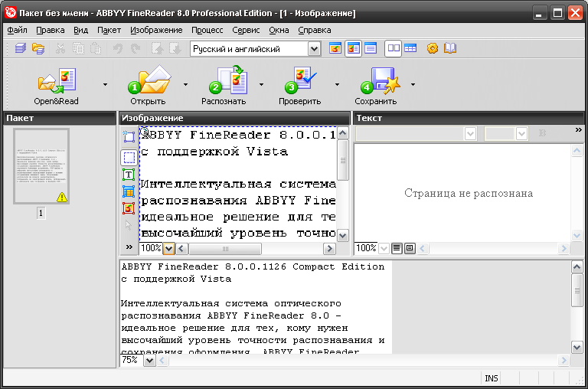
Task: Select the draw table block tool
Action: pos(129,191)
